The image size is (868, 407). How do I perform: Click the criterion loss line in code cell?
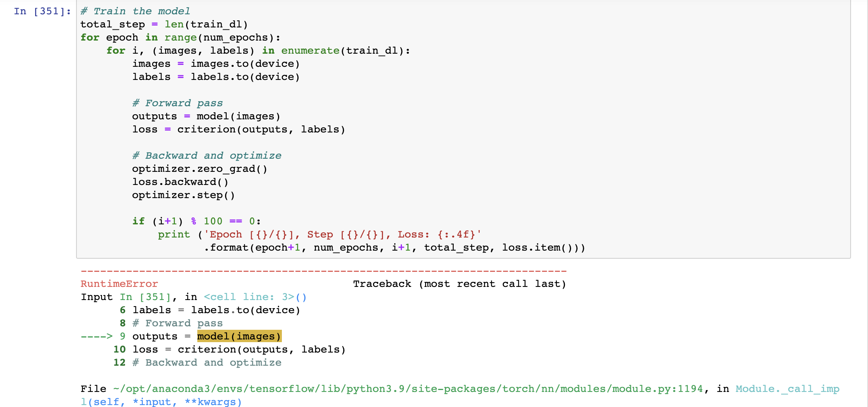[238, 129]
